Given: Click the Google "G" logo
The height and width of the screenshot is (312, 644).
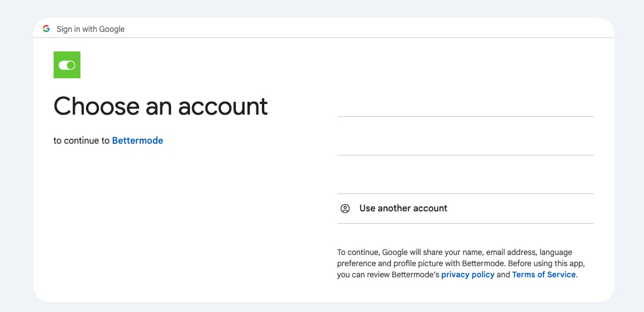Looking at the screenshot, I should click(x=46, y=29).
